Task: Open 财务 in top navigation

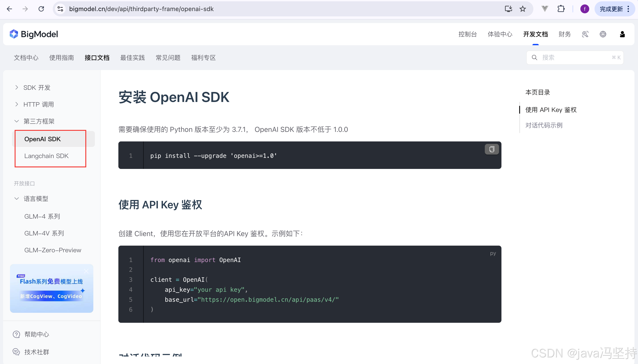Action: pyautogui.click(x=565, y=34)
